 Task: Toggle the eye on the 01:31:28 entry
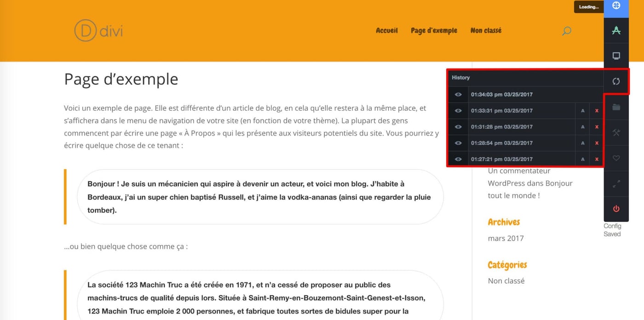click(458, 126)
